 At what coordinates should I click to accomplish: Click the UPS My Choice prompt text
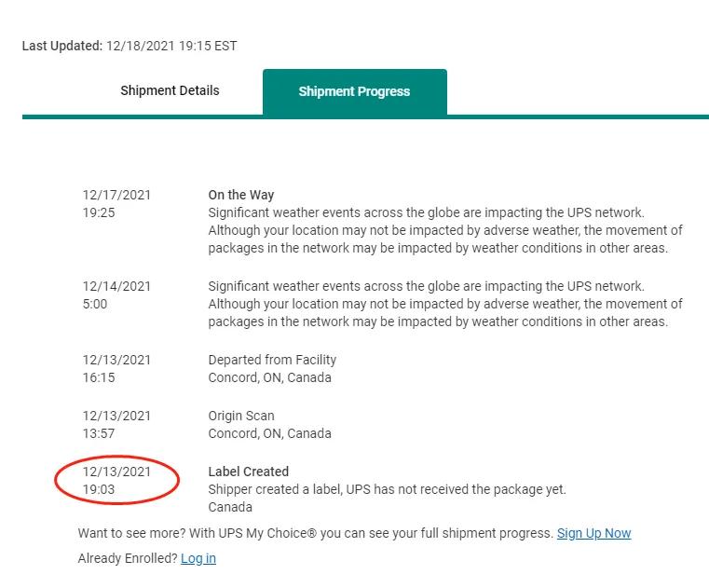coord(315,533)
